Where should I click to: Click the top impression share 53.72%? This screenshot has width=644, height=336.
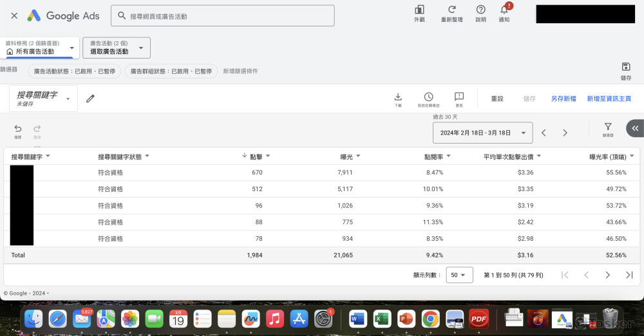[616, 205]
